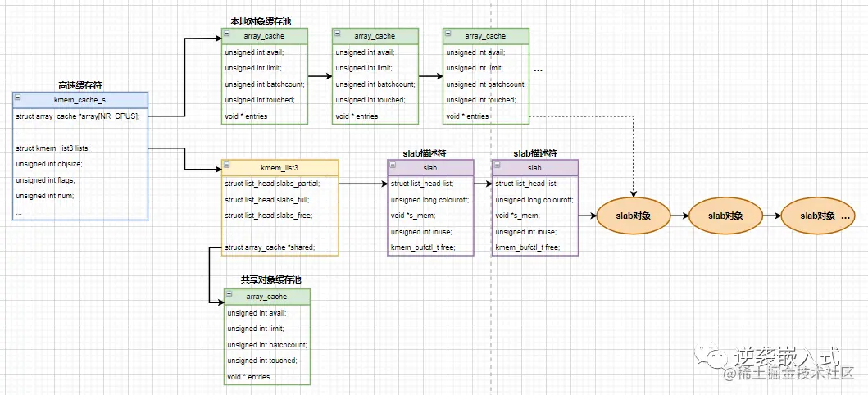Click the 本地对象缓存池 label

(x=261, y=21)
